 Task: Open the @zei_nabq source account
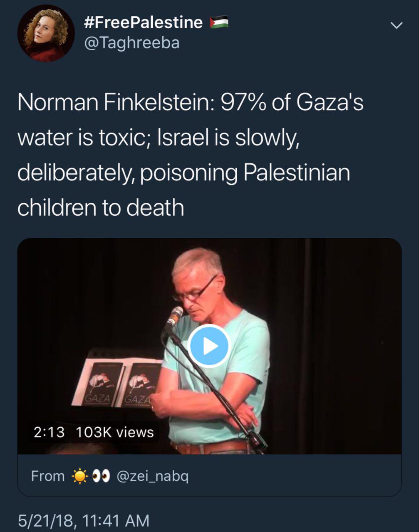[x=153, y=476]
